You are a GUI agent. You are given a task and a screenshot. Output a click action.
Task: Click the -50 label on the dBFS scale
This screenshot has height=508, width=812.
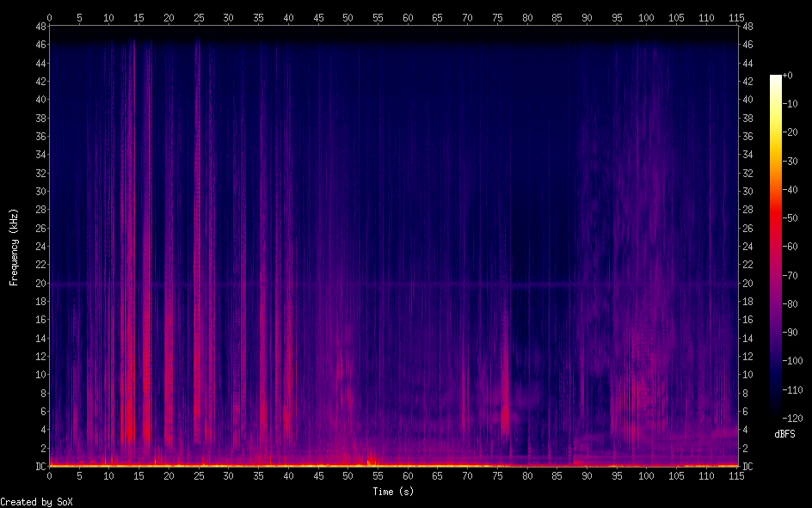pyautogui.click(x=796, y=218)
